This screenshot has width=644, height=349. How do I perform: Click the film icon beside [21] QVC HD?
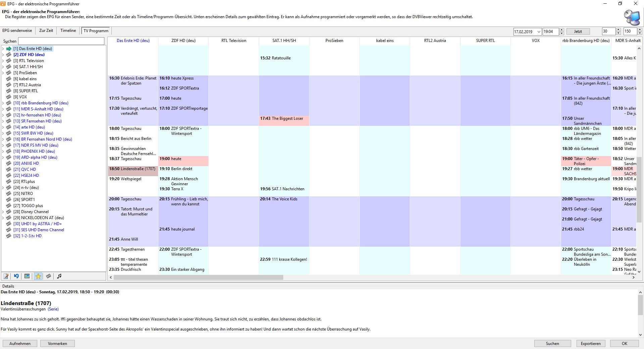(x=9, y=169)
